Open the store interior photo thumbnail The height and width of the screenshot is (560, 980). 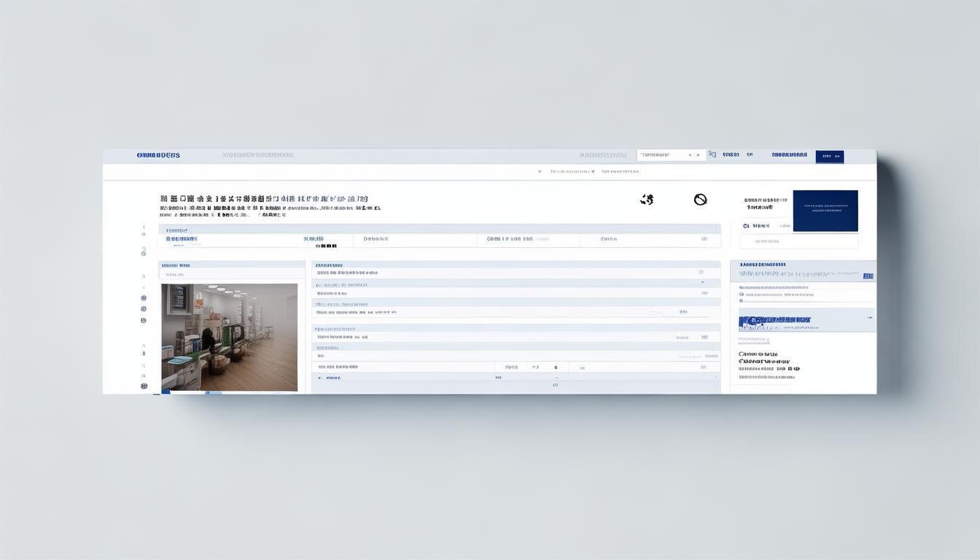click(229, 337)
